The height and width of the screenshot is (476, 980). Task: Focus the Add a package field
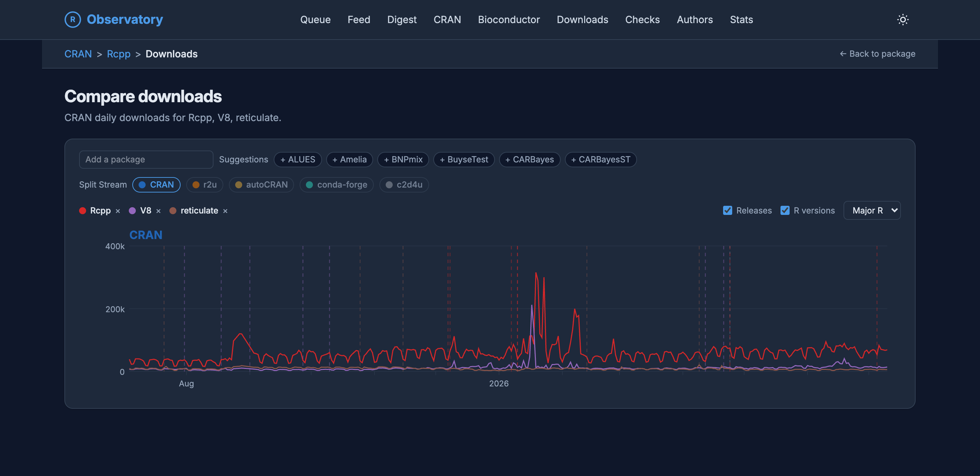tap(146, 160)
